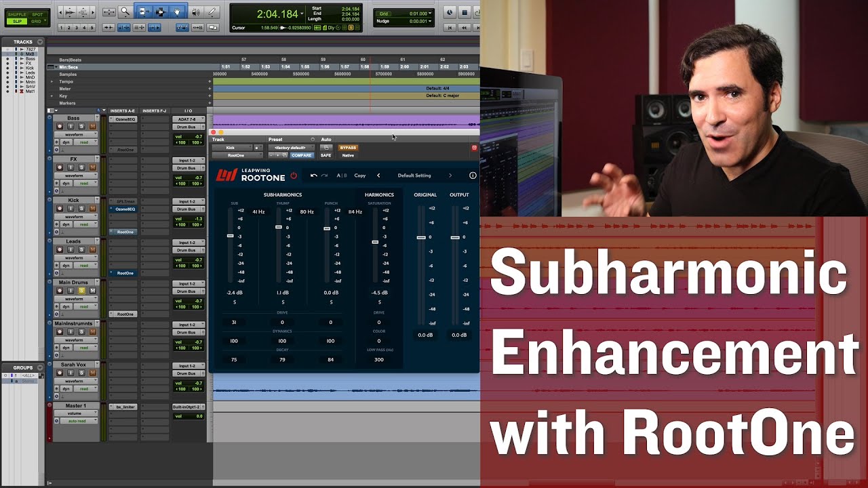This screenshot has width=868, height=488.
Task: Select the Pencil tool
Action: (212, 12)
